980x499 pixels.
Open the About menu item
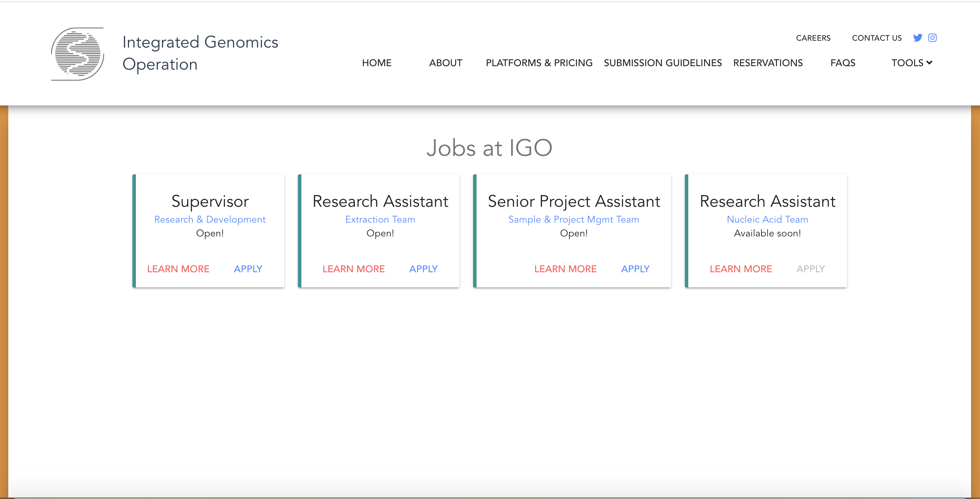(446, 63)
